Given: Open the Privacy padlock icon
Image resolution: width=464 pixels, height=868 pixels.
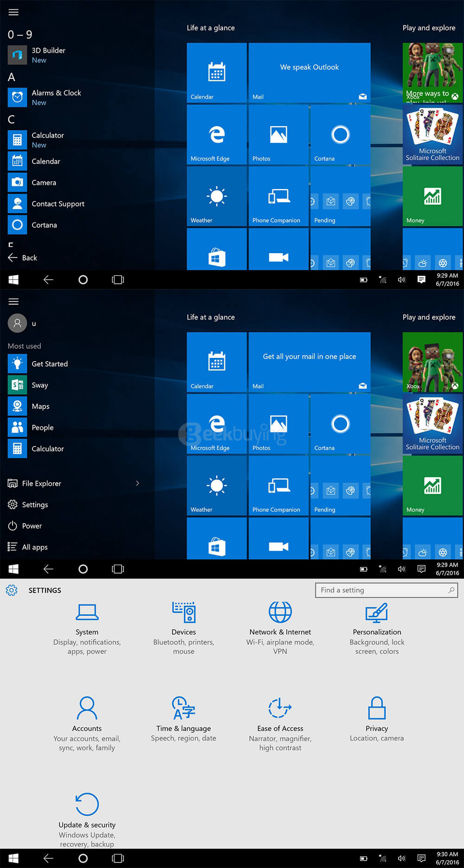Looking at the screenshot, I should (x=377, y=708).
